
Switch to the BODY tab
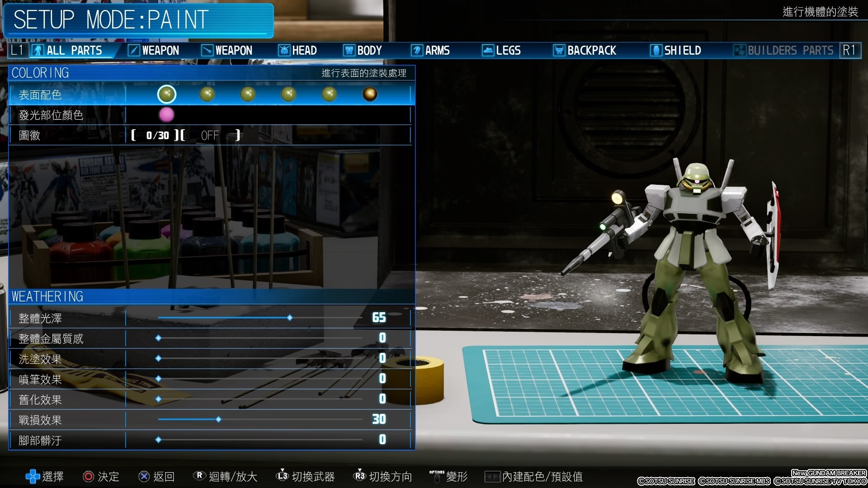click(x=363, y=50)
